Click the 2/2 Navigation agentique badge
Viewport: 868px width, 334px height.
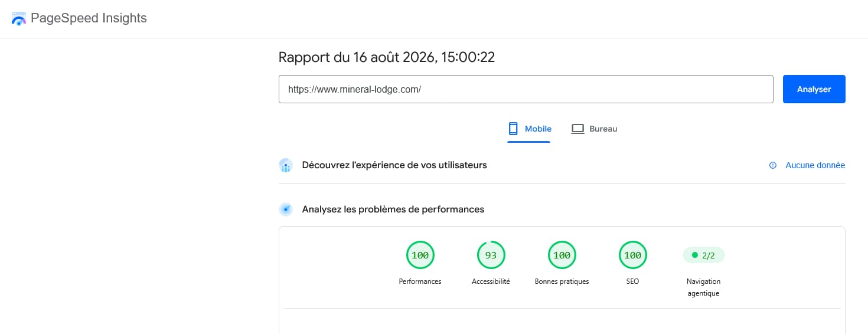click(x=704, y=256)
